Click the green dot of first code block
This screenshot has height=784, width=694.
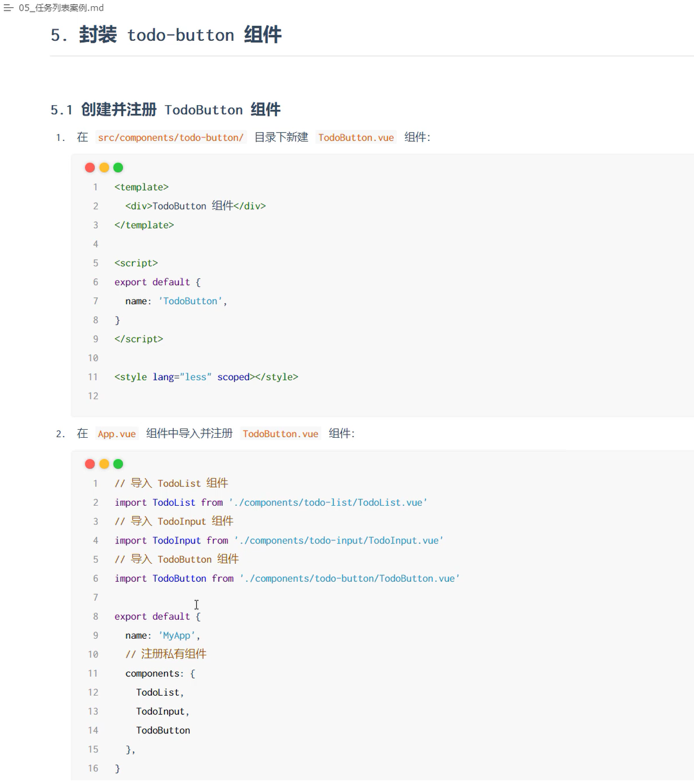(118, 168)
